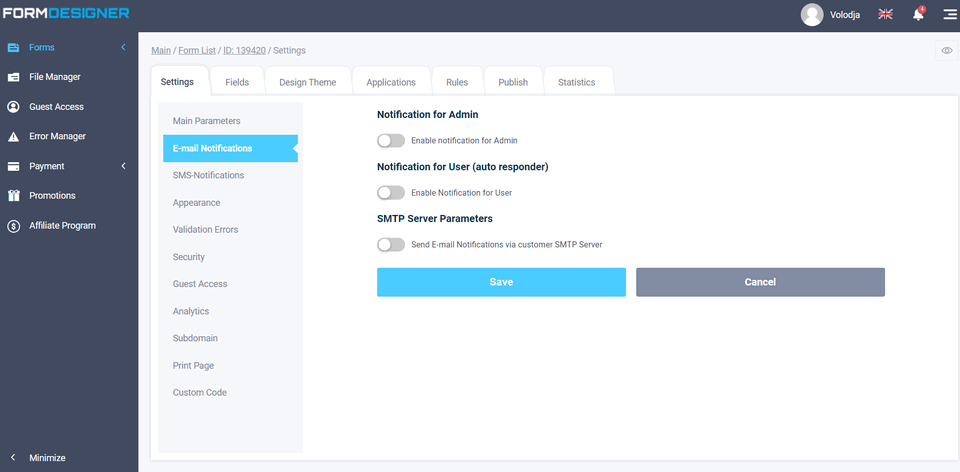The width and height of the screenshot is (960, 472).
Task: Click the Error Manager sidebar label
Action: [x=58, y=137]
